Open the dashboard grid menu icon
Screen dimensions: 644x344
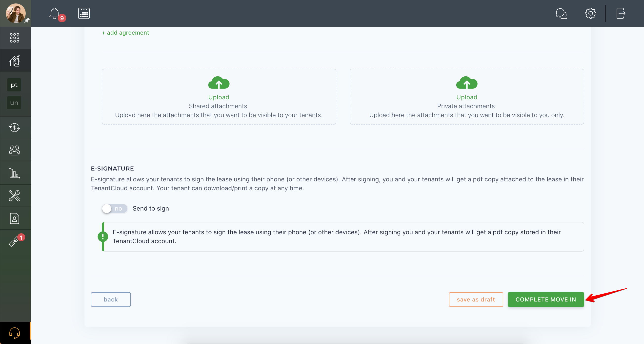(x=15, y=38)
